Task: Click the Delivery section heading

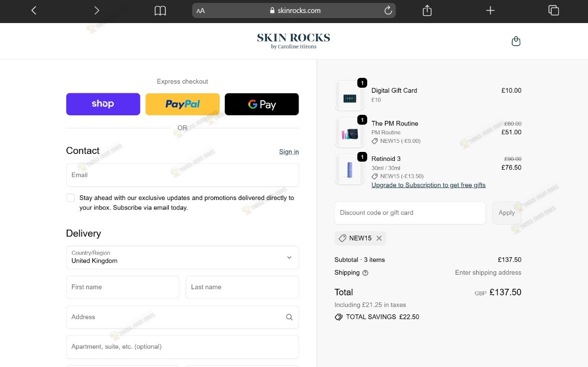Action: tap(84, 234)
